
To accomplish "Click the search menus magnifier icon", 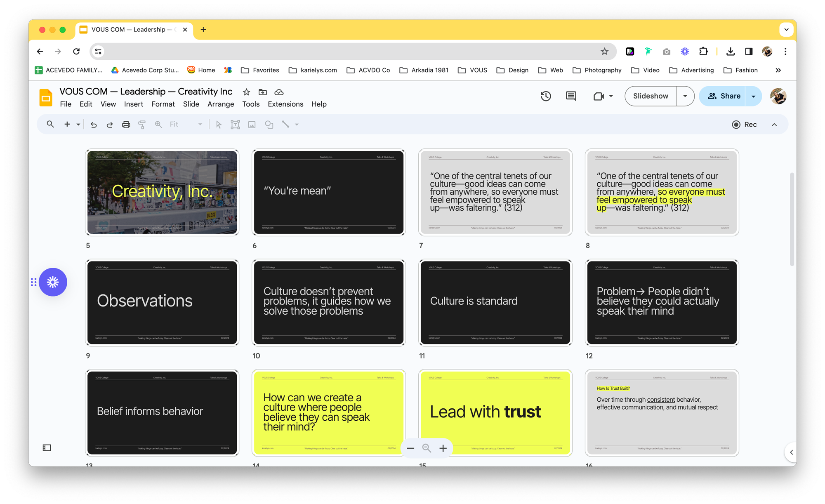I will point(50,124).
